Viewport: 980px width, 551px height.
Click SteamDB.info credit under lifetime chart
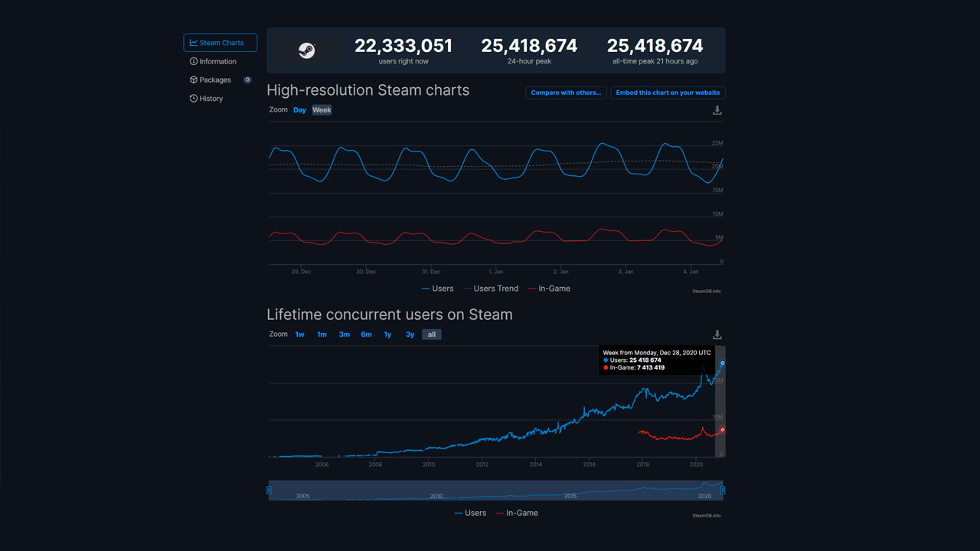(x=707, y=515)
